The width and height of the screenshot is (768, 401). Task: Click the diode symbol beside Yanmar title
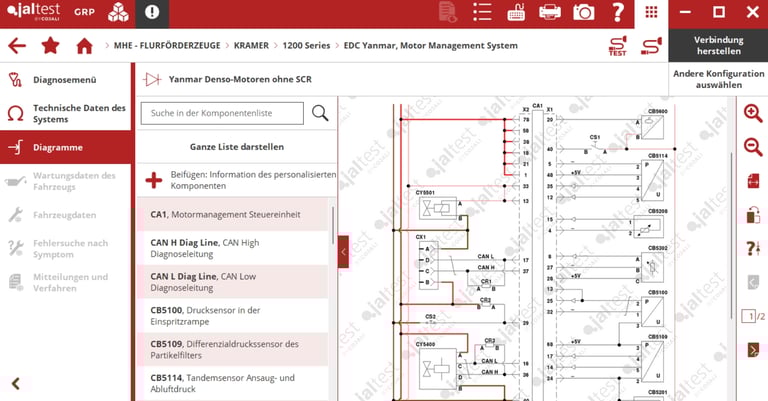tap(152, 79)
